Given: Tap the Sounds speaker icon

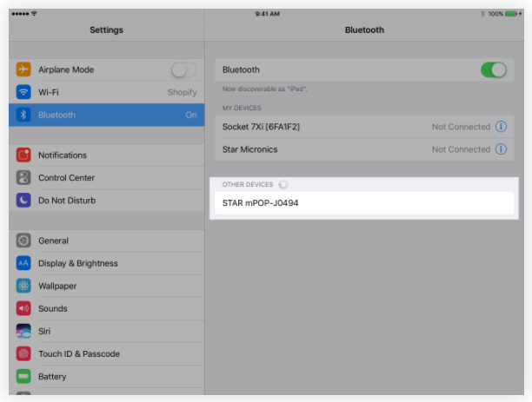Looking at the screenshot, I should (23, 308).
